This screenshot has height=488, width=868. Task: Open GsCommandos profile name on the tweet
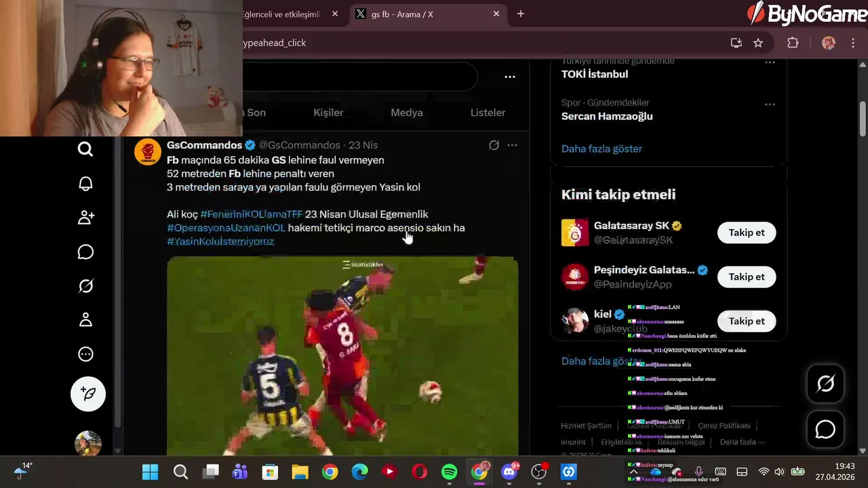click(204, 145)
